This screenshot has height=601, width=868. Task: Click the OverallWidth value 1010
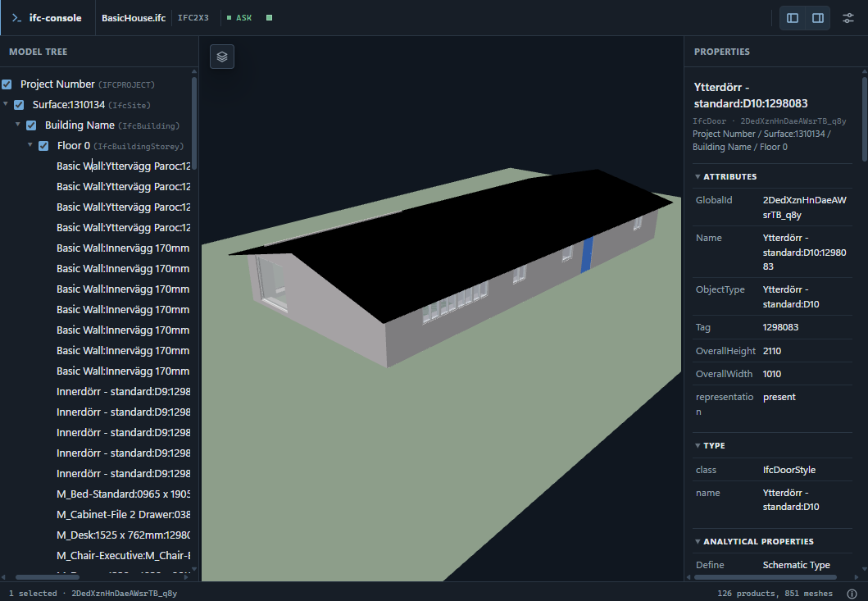tap(771, 374)
